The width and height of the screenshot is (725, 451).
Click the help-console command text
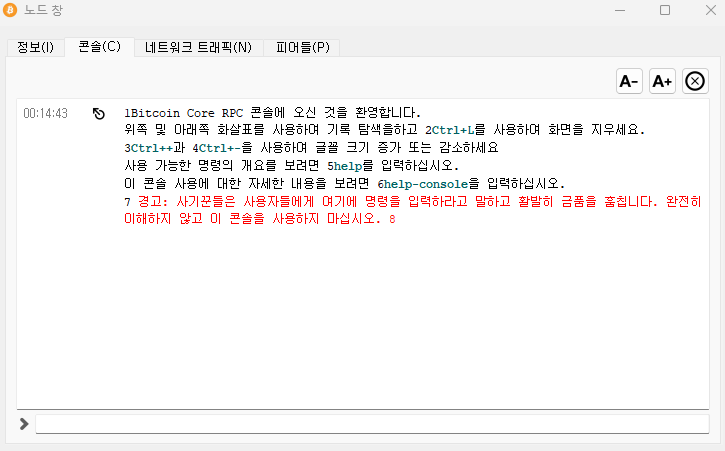(426, 184)
